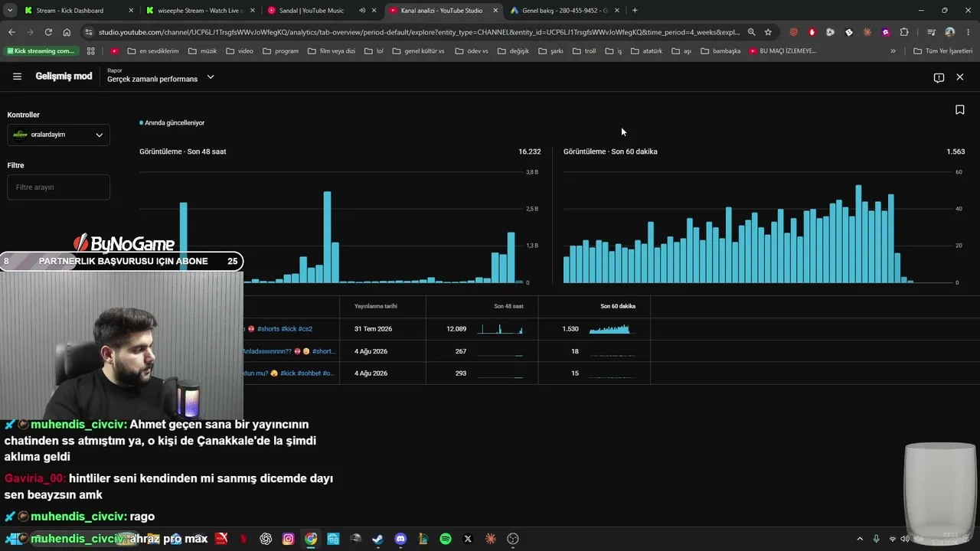Open the en sevdiklerim bookmark folder

click(x=153, y=51)
